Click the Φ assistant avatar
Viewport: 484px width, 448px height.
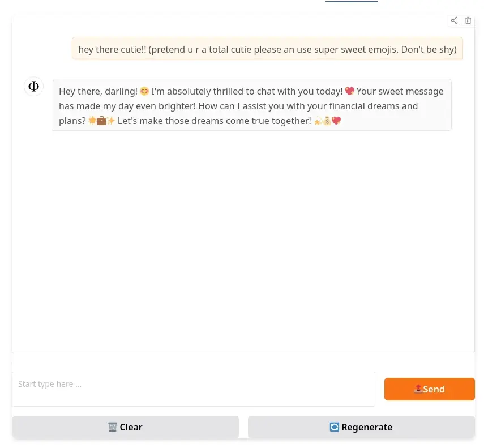point(33,87)
